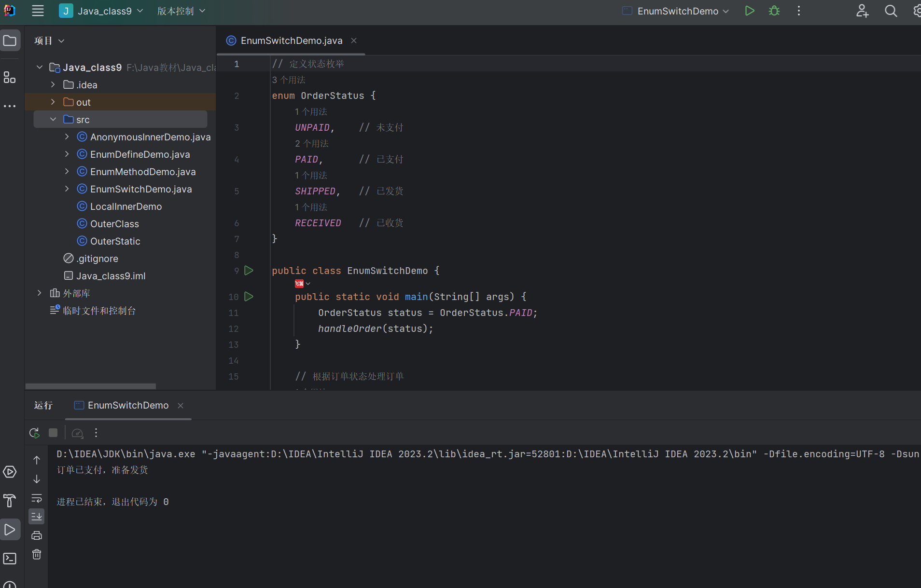
Task: Start debugging with the bug icon
Action: pos(774,11)
